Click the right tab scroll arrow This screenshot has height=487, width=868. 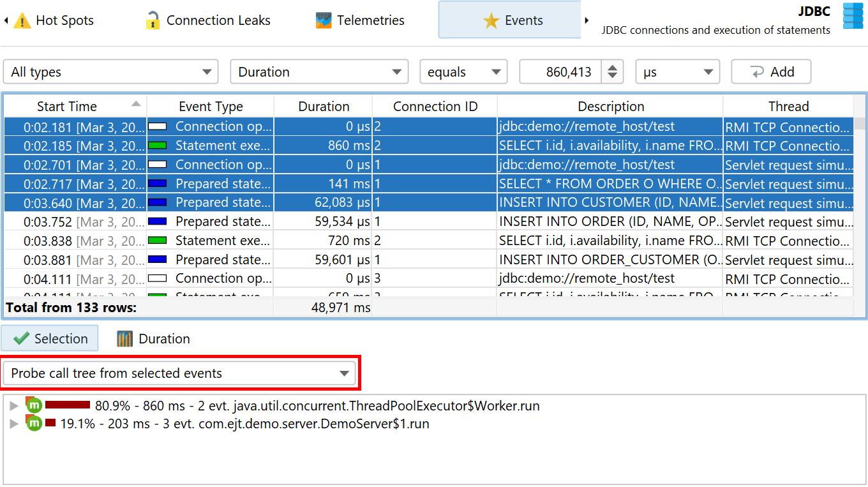tap(587, 20)
